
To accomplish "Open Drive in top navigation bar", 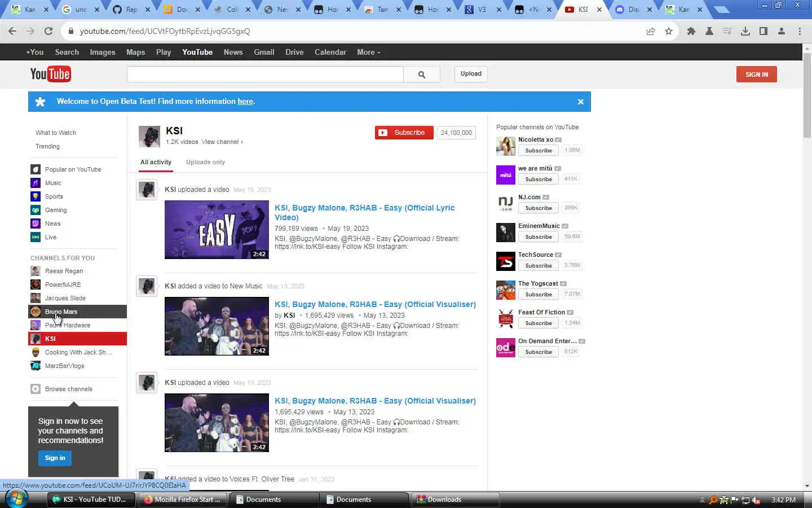I will 294,52.
